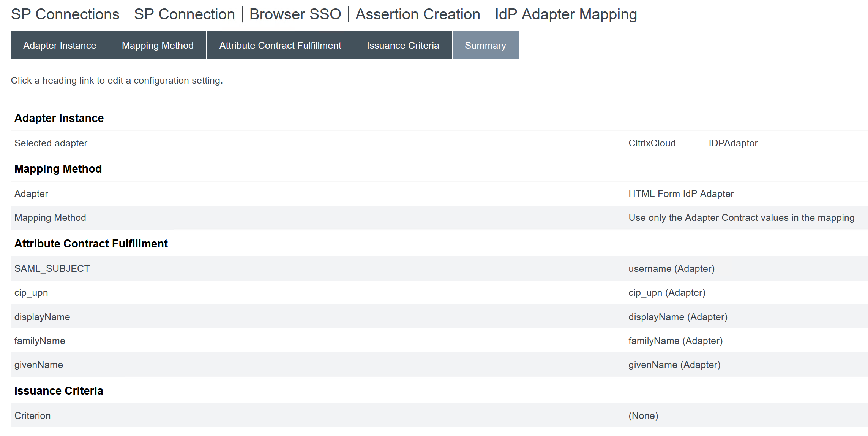Open the Adapter Instance tab
The height and width of the screenshot is (436, 868).
click(x=60, y=45)
